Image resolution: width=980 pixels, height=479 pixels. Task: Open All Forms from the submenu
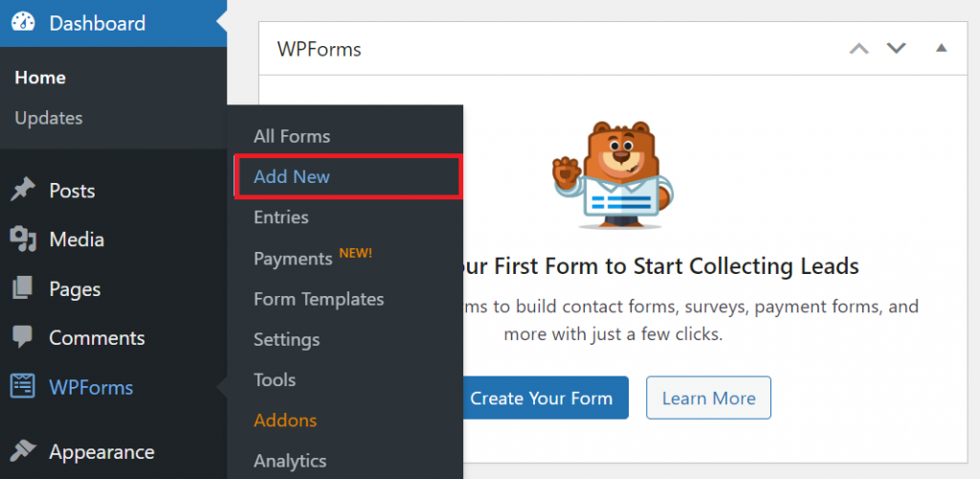(x=292, y=136)
